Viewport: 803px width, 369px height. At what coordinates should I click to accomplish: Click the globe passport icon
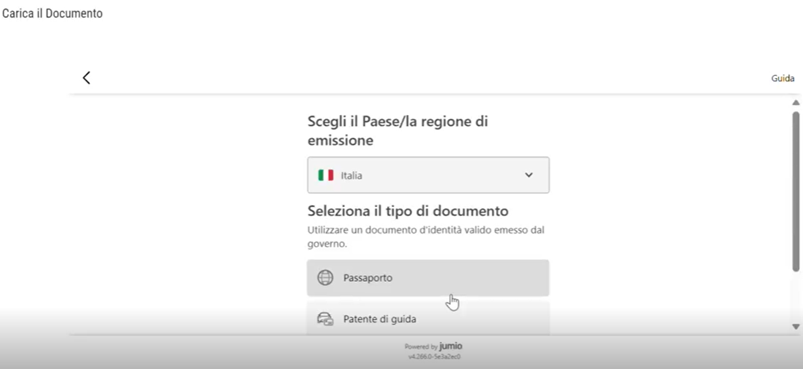325,278
